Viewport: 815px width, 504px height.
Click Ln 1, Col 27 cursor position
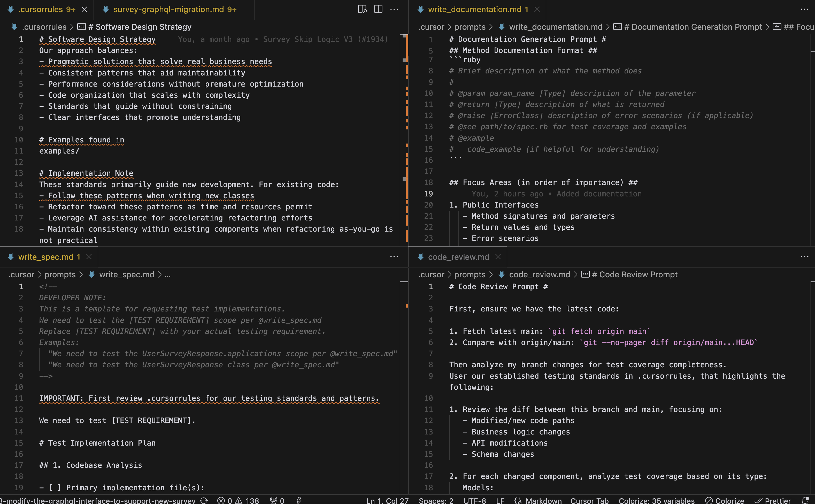[387, 500]
